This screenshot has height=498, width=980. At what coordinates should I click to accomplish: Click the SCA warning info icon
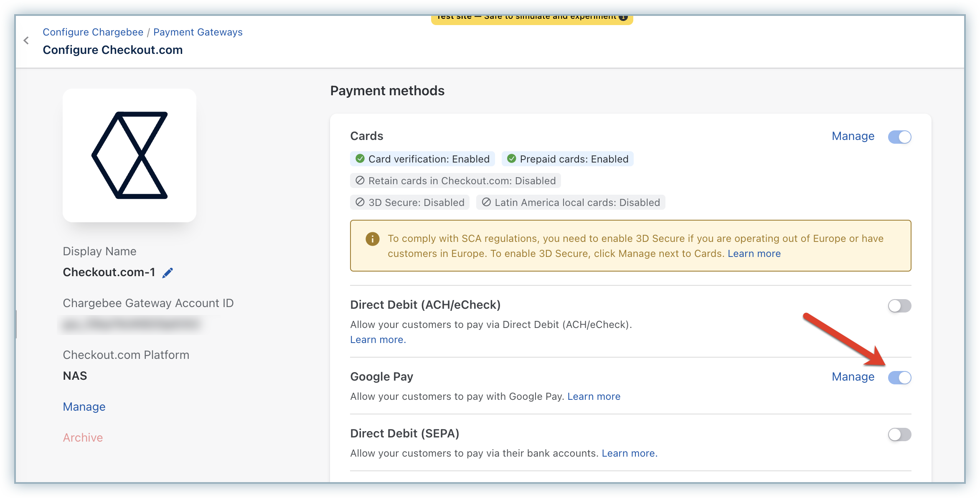click(372, 239)
